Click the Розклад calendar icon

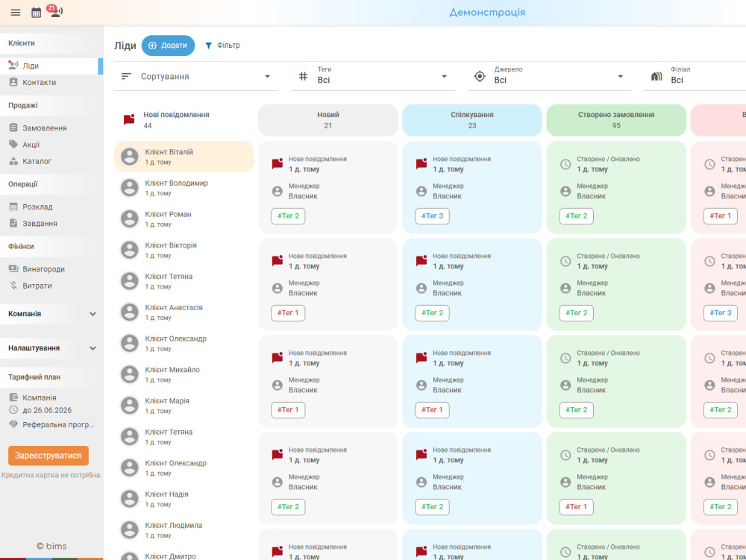[13, 207]
